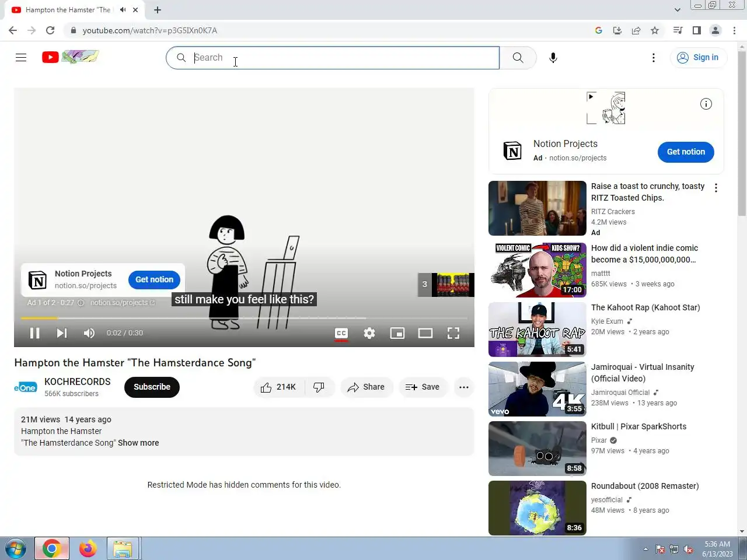The image size is (747, 560).
Task: Click Get notion button in sidebar ad
Action: (686, 152)
